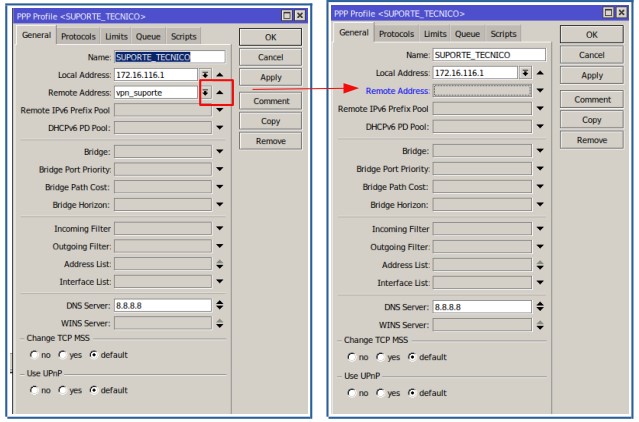Click OK button in right dialog
This screenshot has height=422, width=639.
click(x=591, y=36)
